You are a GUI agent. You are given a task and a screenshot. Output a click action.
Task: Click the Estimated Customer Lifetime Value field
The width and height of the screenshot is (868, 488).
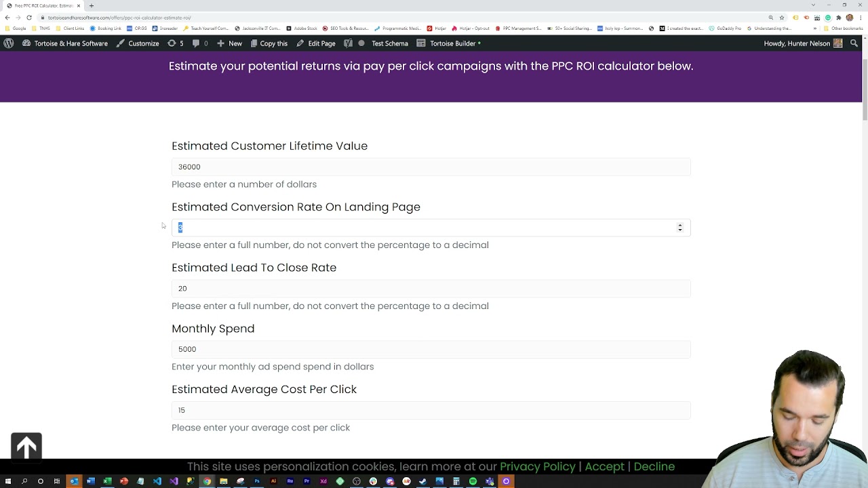pos(431,167)
